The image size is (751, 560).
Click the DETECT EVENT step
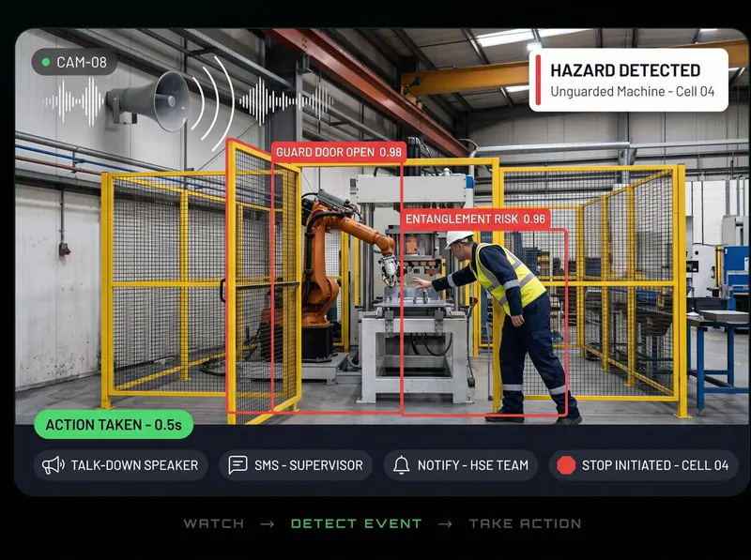coord(356,523)
